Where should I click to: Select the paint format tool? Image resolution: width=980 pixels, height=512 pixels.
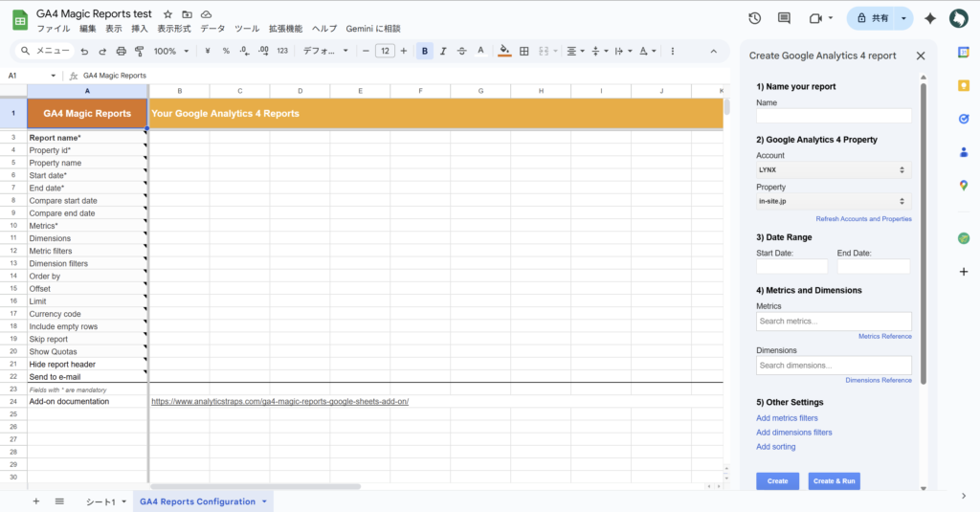[140, 51]
